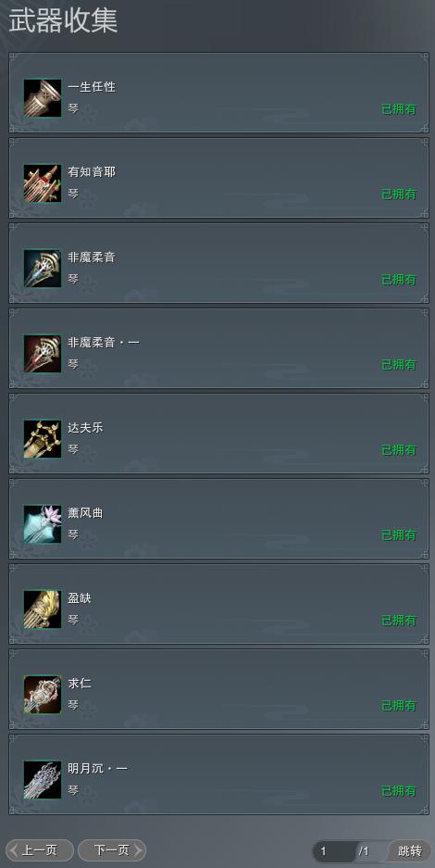Click the 一生任性 weapon icon
This screenshot has height=868, width=435.
tap(43, 98)
